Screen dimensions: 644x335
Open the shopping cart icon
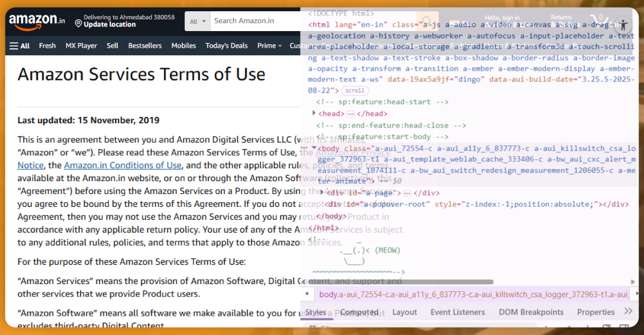point(600,23)
